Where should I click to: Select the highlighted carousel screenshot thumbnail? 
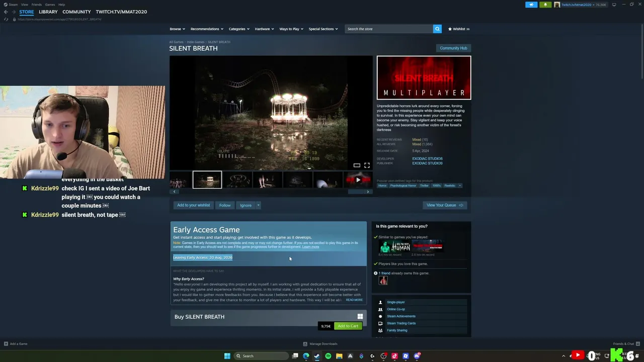click(x=207, y=179)
